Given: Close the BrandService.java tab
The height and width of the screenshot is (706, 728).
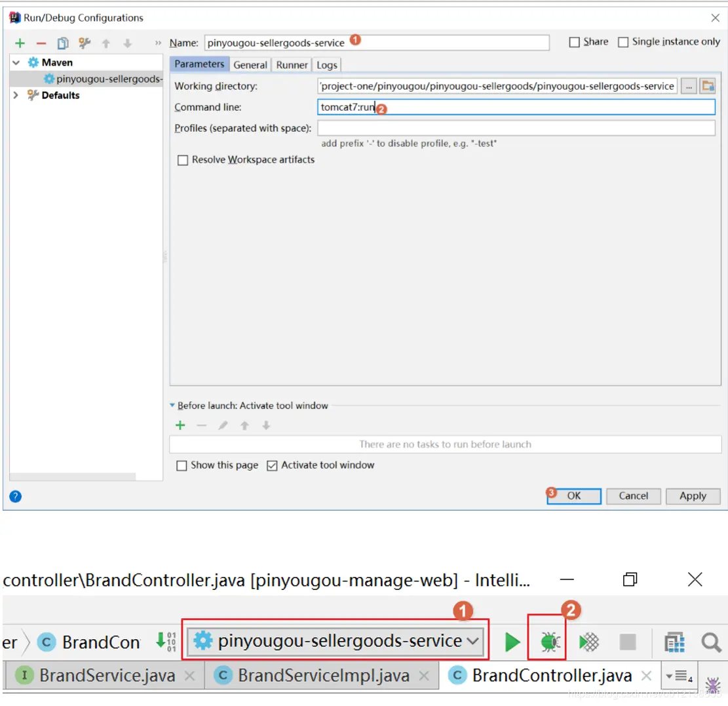Looking at the screenshot, I should pyautogui.click(x=189, y=676).
